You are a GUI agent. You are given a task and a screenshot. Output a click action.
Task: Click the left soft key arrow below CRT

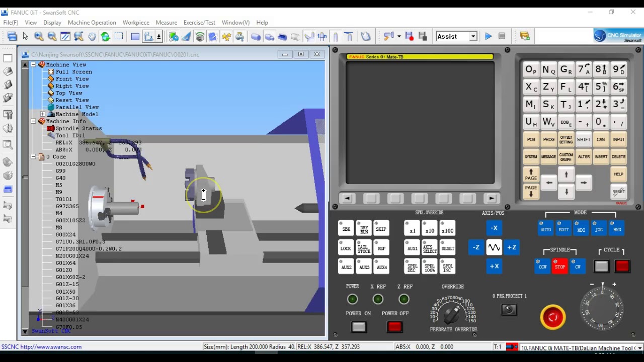(347, 199)
